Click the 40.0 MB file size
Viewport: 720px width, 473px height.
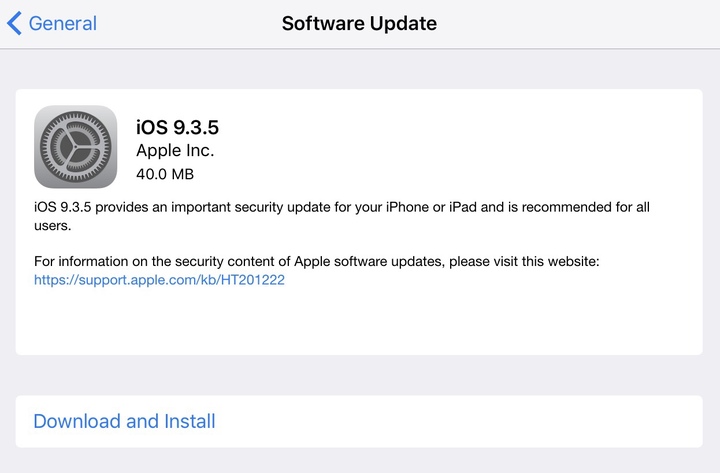tap(165, 174)
